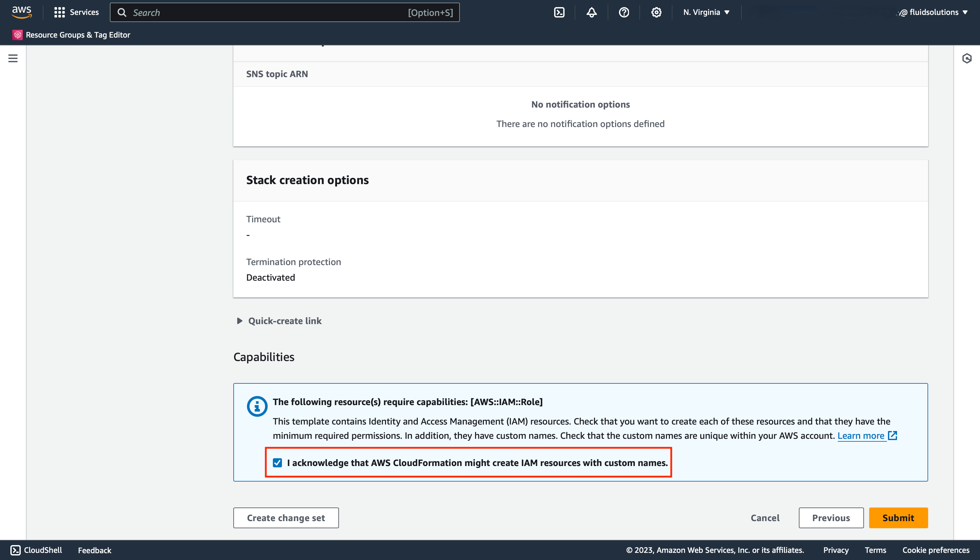Open the Services menu

point(76,12)
